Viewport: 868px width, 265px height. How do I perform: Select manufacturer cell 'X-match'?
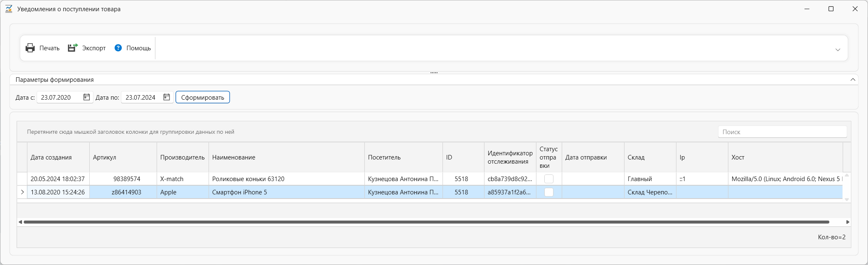pyautogui.click(x=183, y=179)
